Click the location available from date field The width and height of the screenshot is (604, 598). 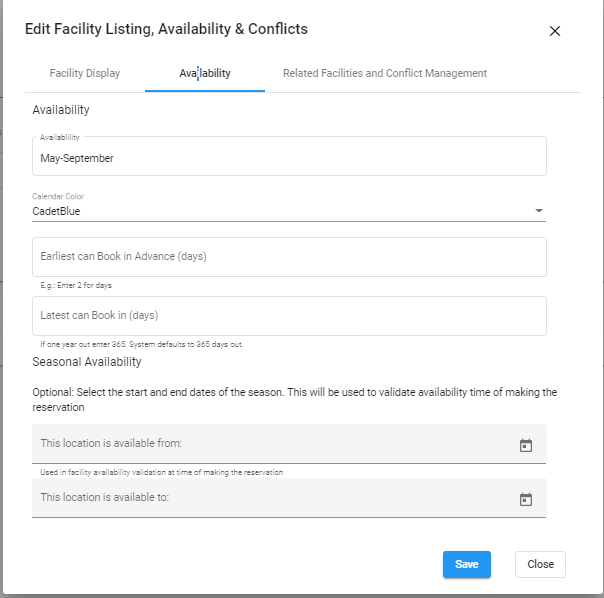[289, 443]
